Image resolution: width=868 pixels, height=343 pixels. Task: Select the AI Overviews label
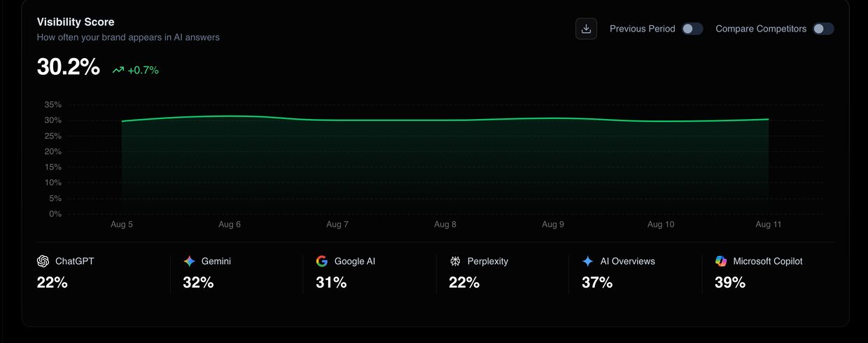(628, 261)
